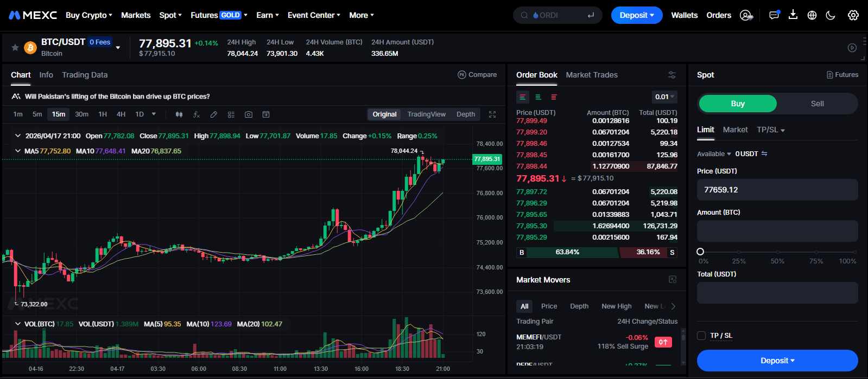868x379 pixels.
Task: Click the video tutorial play icon
Action: coord(852,48)
